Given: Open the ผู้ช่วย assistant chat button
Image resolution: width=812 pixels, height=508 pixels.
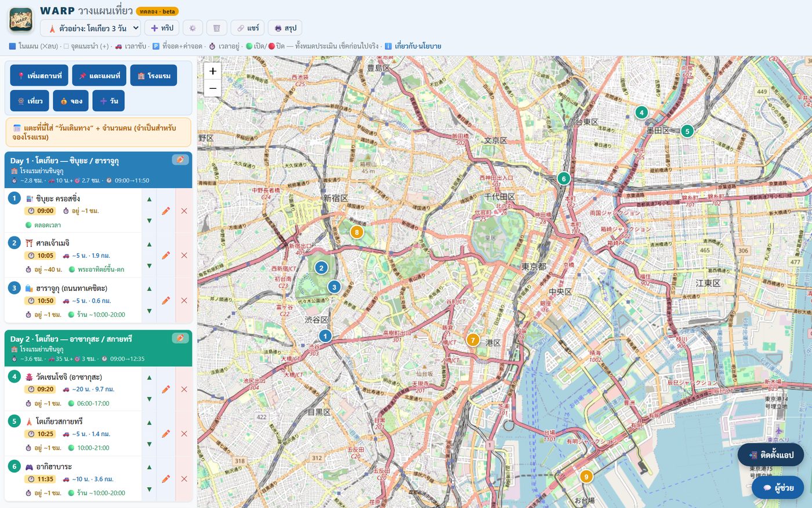Looking at the screenshot, I should (x=778, y=488).
